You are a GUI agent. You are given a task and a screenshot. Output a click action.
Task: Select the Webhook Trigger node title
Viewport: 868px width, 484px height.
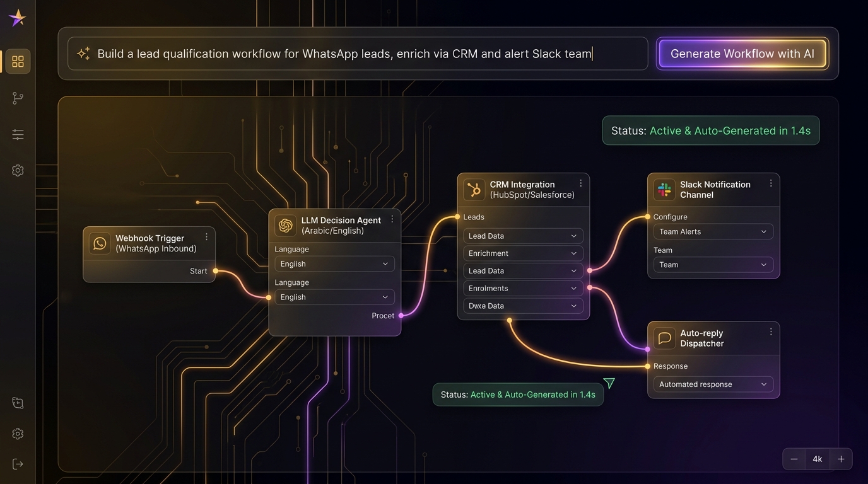(150, 238)
